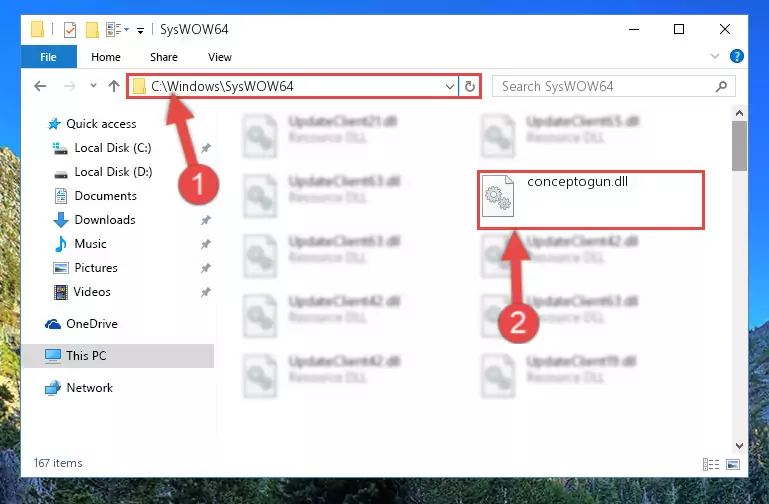Select OneDrive in navigation pane
The height and width of the screenshot is (504, 769).
(x=92, y=324)
